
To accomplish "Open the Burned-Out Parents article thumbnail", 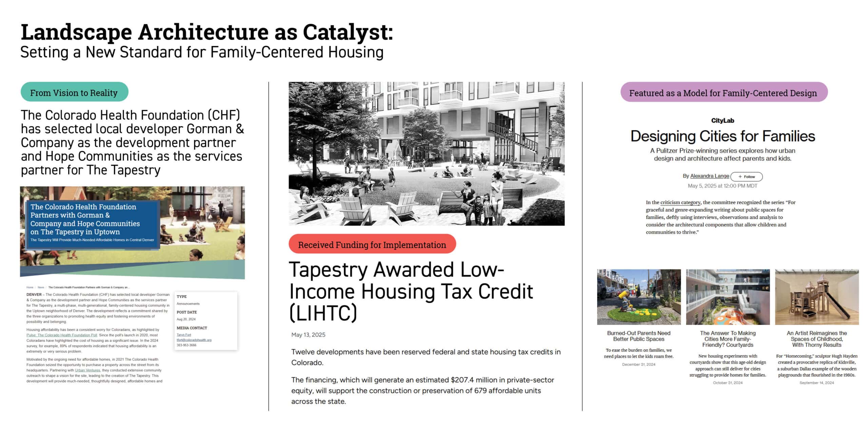I will [x=638, y=297].
